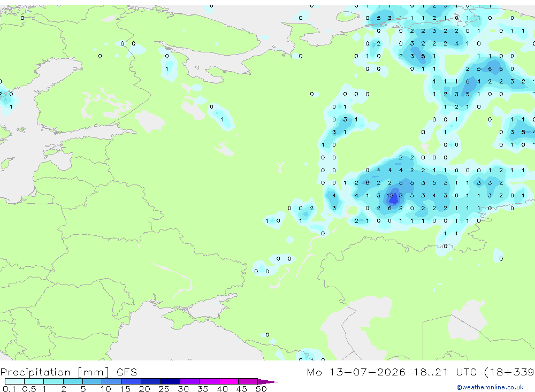Click the 30–35 mm violet legend box

click(x=190, y=381)
